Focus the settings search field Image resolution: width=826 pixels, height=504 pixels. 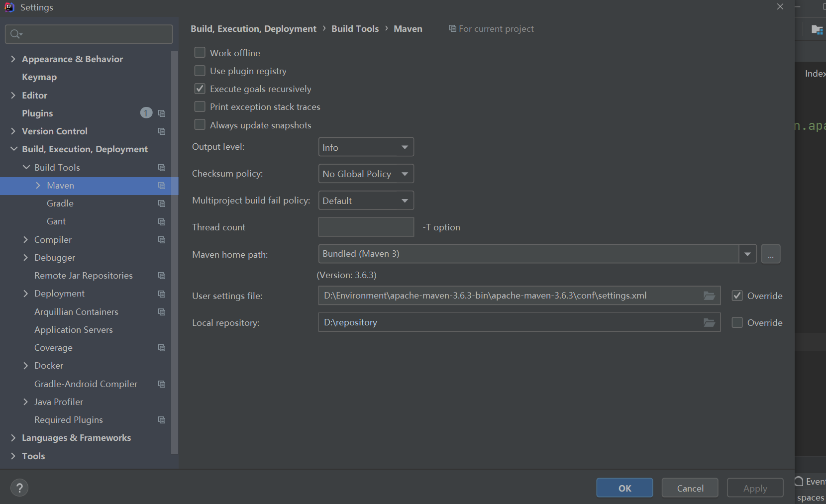[89, 34]
